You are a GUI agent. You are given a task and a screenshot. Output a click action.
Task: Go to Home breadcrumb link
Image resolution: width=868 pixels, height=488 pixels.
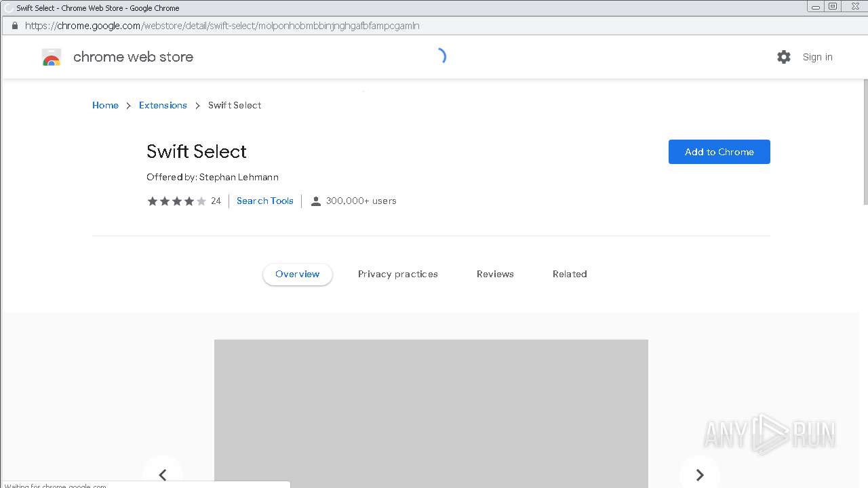tap(105, 105)
